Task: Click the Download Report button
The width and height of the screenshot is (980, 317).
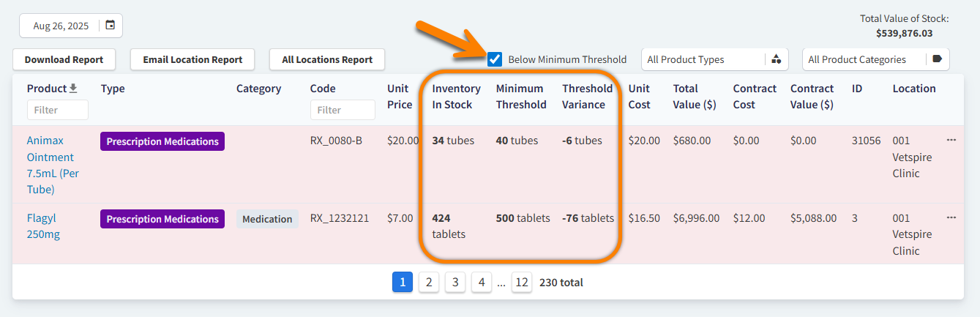Action: point(64,59)
